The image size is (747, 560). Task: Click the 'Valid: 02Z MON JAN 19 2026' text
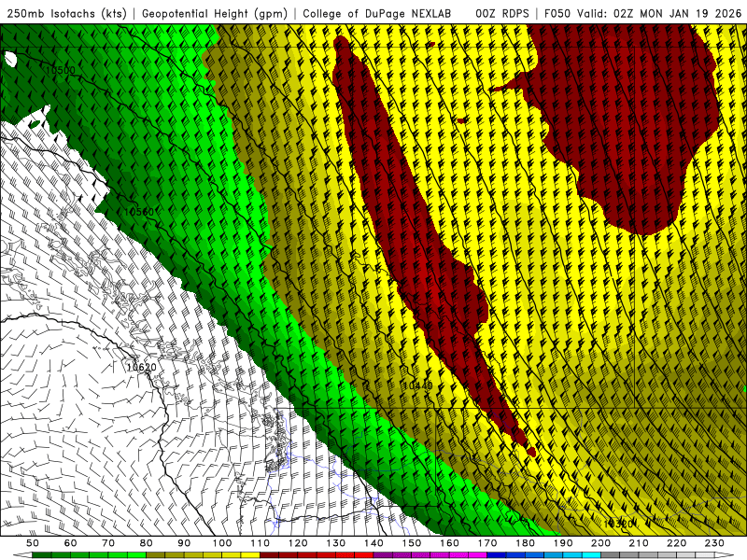(659, 14)
